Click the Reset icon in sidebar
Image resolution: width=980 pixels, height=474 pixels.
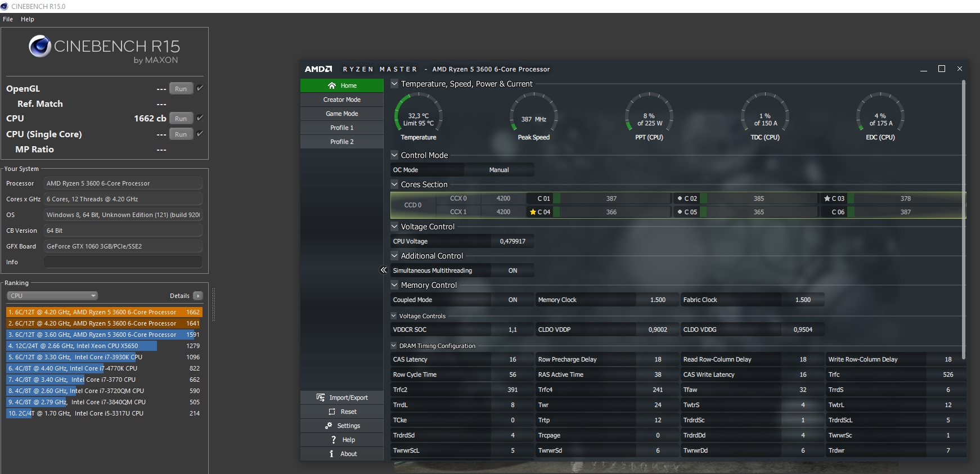pos(332,412)
